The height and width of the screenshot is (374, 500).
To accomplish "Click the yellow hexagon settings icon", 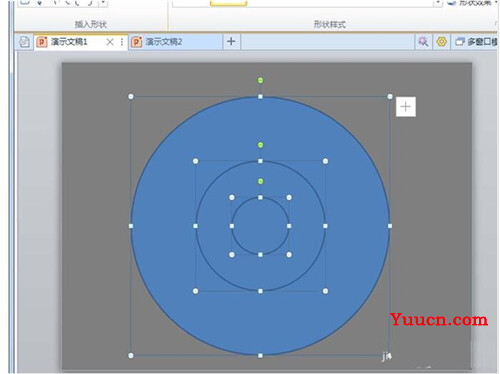I will [441, 42].
